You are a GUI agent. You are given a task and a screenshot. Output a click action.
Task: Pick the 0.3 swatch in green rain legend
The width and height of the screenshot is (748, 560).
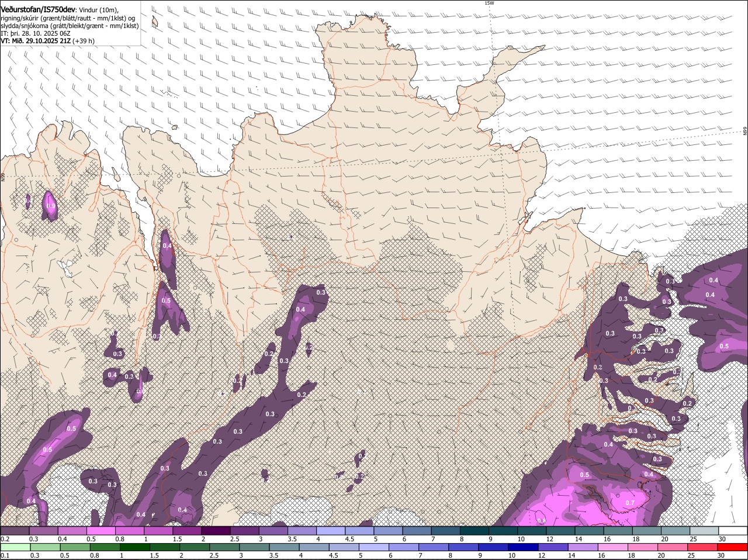pos(45,547)
